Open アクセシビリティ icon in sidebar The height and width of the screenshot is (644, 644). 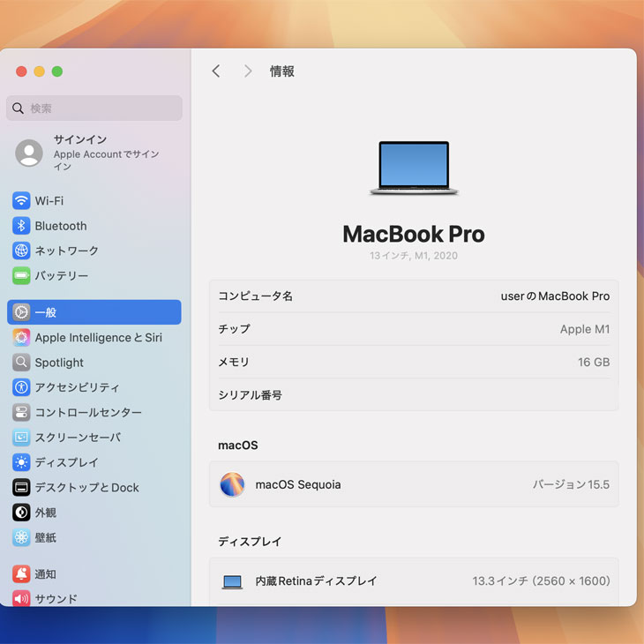tap(21, 387)
